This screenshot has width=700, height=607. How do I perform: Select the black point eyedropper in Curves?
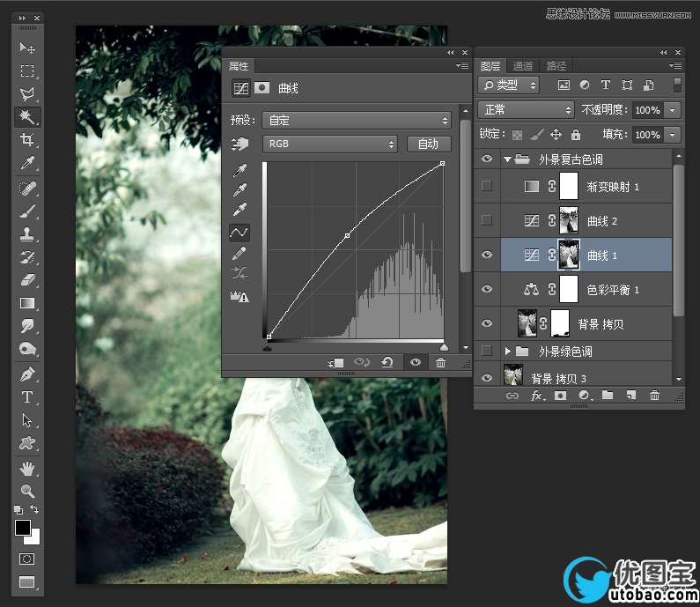[x=239, y=169]
